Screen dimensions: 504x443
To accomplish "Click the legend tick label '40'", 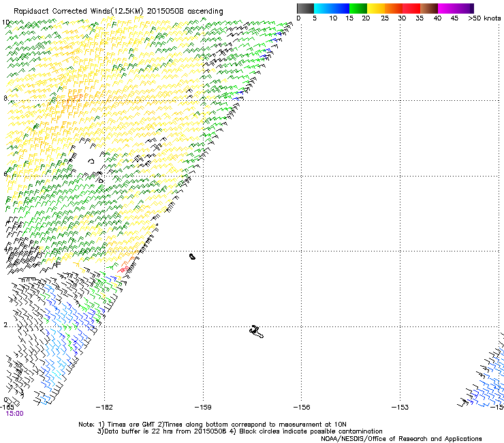I will [x=437, y=18].
